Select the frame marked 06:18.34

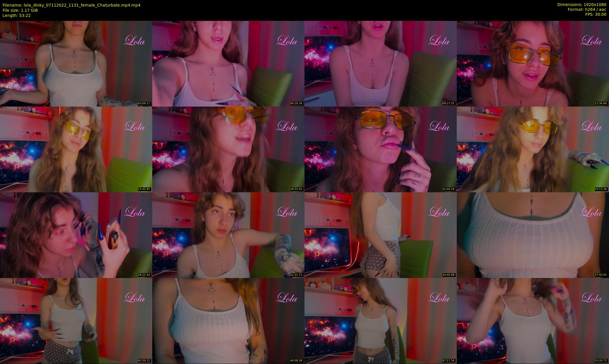[x=228, y=63]
